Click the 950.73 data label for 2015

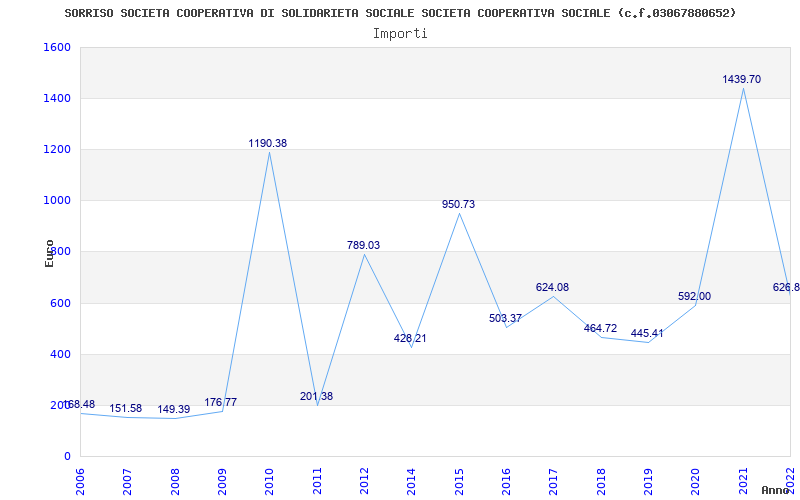(x=458, y=204)
